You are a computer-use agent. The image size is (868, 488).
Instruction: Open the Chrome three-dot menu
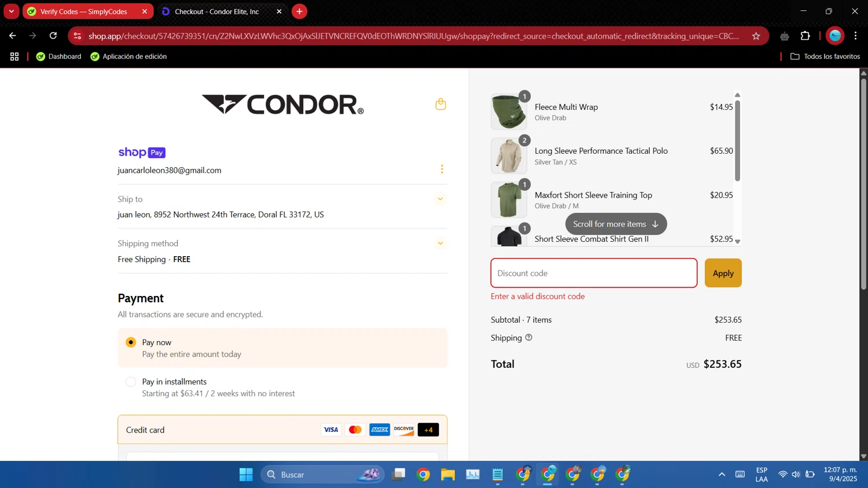click(855, 36)
